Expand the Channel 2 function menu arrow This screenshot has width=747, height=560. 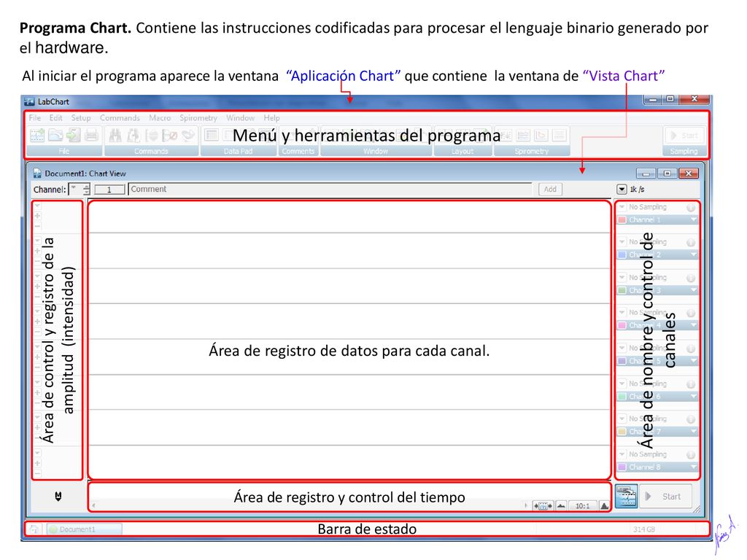click(693, 254)
